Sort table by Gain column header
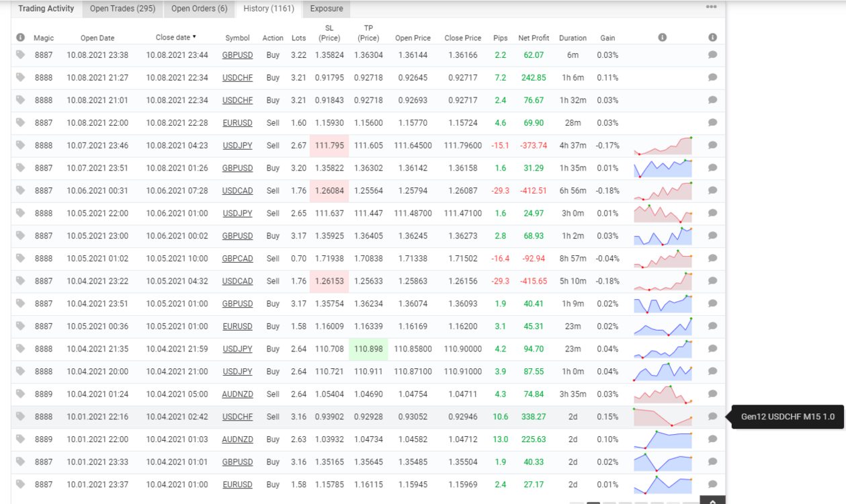Viewport: 846px width, 504px height. coord(607,38)
